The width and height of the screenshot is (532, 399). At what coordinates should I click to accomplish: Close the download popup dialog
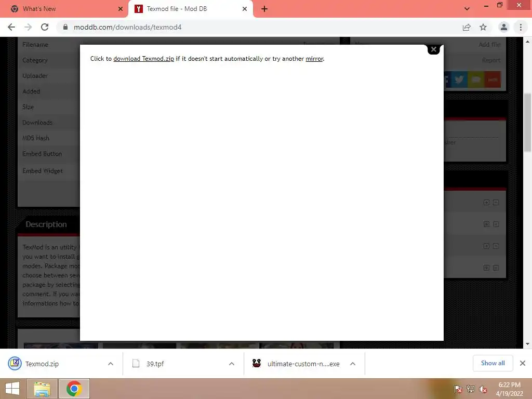433,49
